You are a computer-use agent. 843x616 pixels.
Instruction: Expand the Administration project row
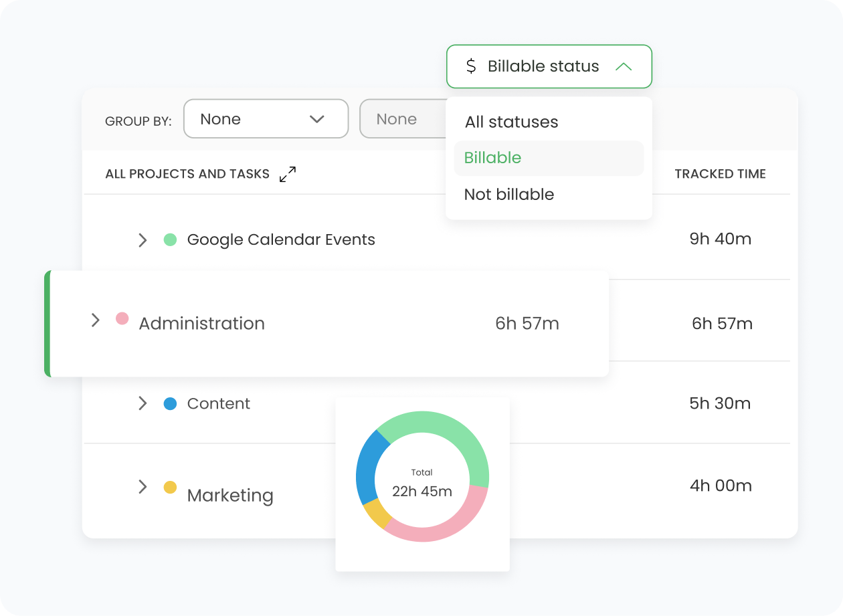(95, 320)
